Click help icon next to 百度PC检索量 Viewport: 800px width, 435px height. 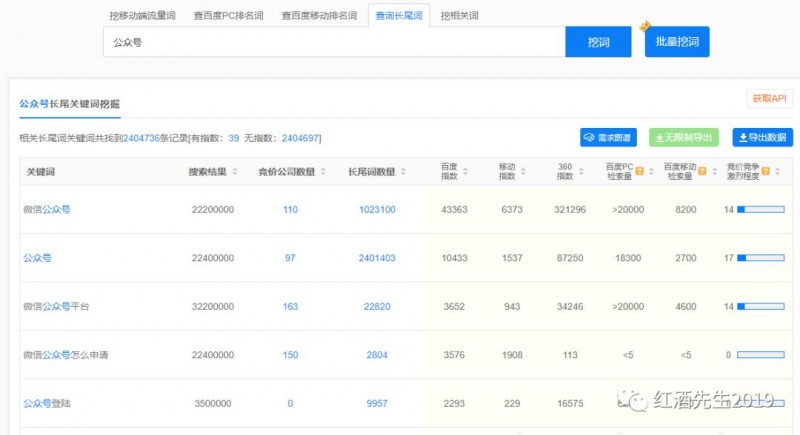[x=639, y=171]
